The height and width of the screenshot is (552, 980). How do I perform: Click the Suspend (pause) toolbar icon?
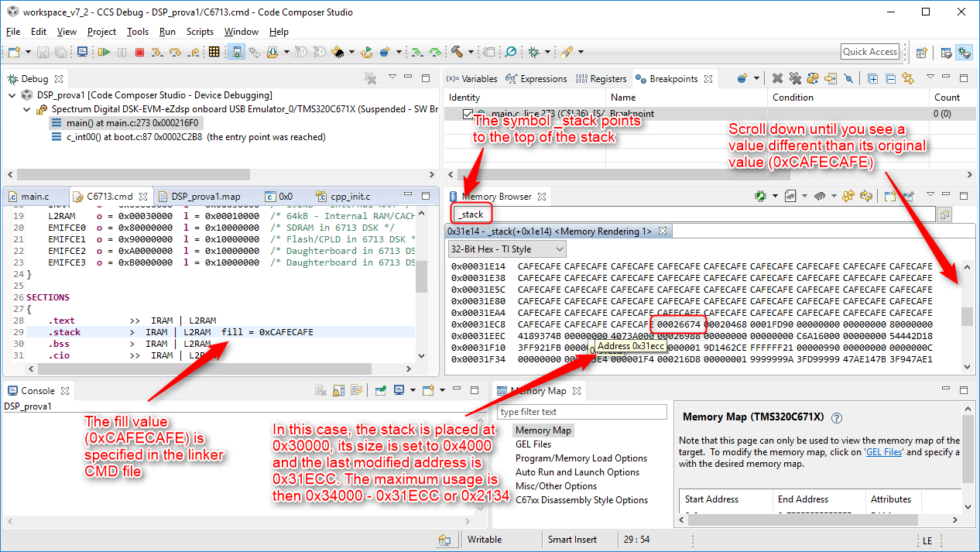pos(122,52)
